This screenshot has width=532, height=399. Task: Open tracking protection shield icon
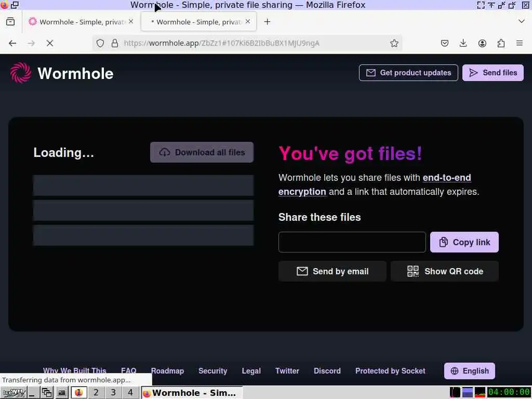click(100, 43)
